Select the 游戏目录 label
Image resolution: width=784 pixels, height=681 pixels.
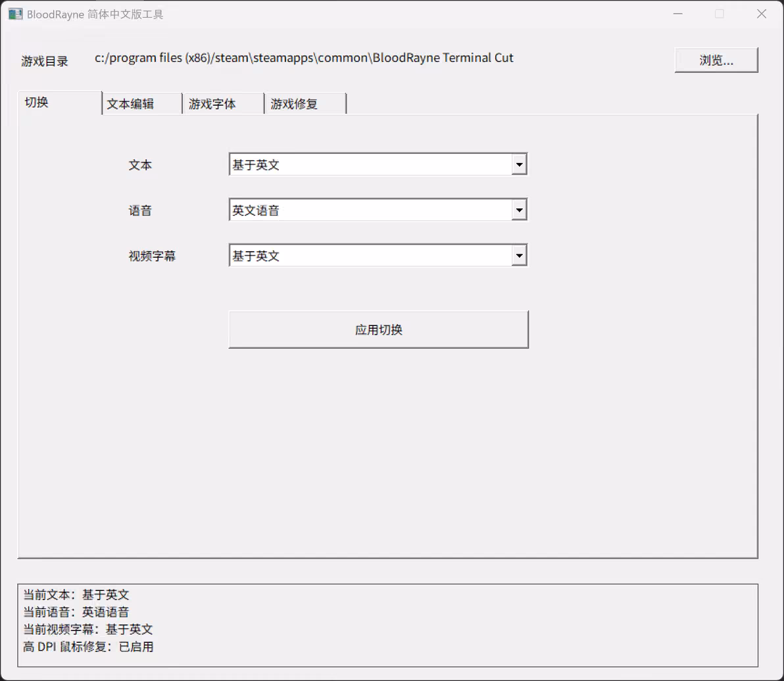(45, 61)
